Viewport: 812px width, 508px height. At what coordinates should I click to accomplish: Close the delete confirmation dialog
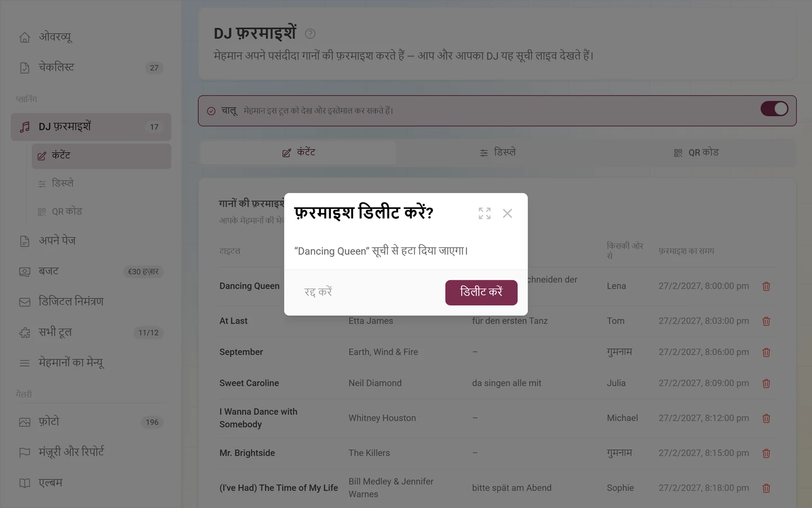point(507,213)
